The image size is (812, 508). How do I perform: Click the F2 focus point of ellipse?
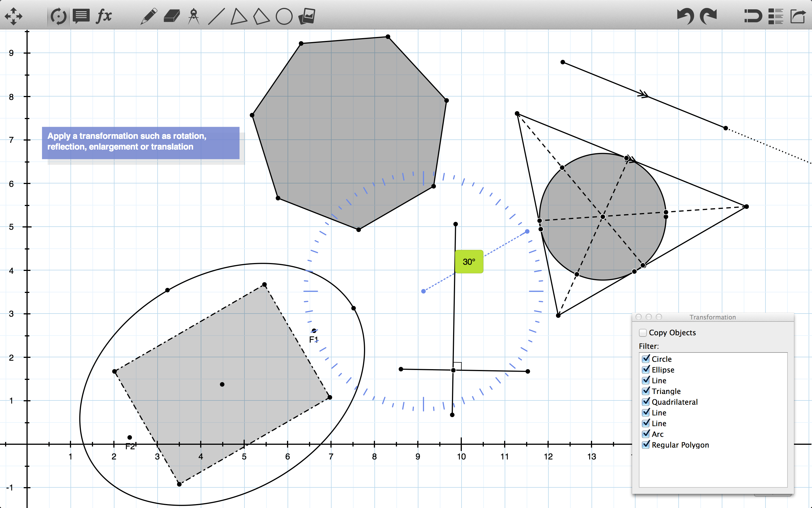point(129,437)
